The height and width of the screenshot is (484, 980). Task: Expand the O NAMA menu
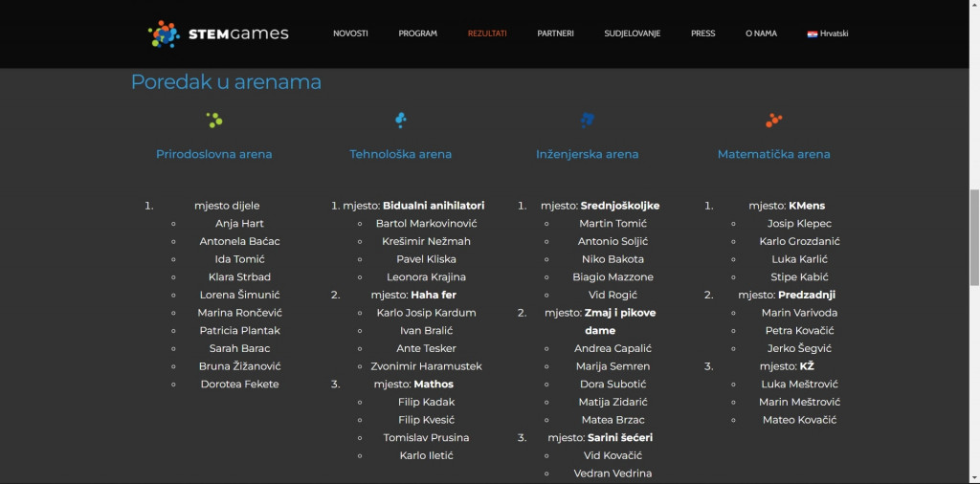point(761,33)
